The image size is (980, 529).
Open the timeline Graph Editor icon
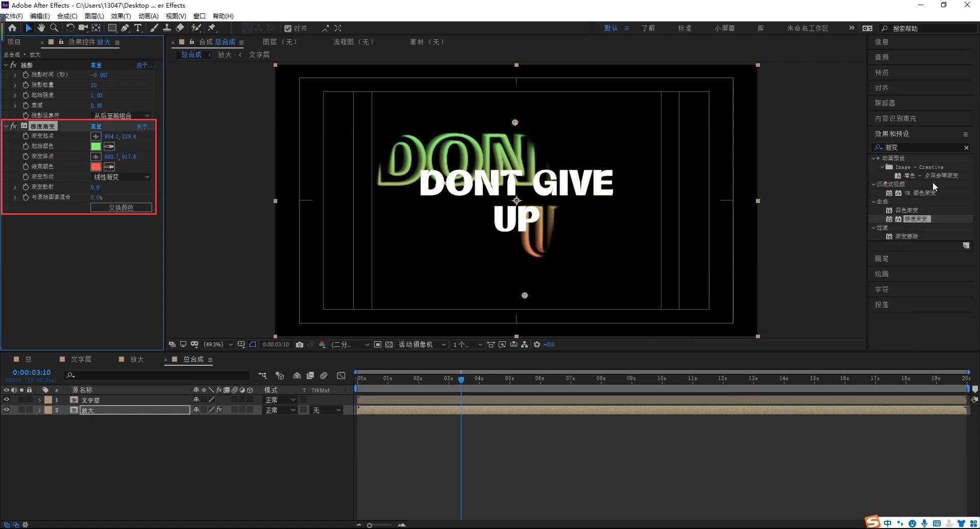341,375
